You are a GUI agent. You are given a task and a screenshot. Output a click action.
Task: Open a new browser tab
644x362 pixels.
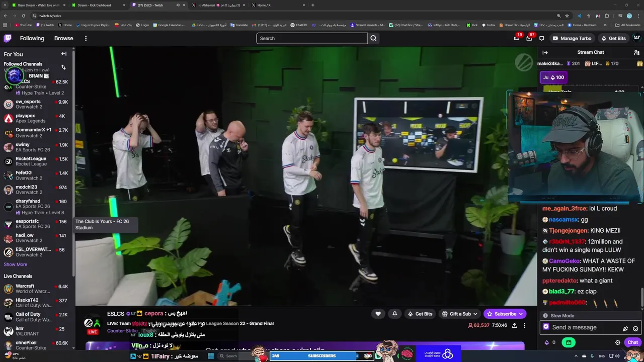(x=313, y=5)
